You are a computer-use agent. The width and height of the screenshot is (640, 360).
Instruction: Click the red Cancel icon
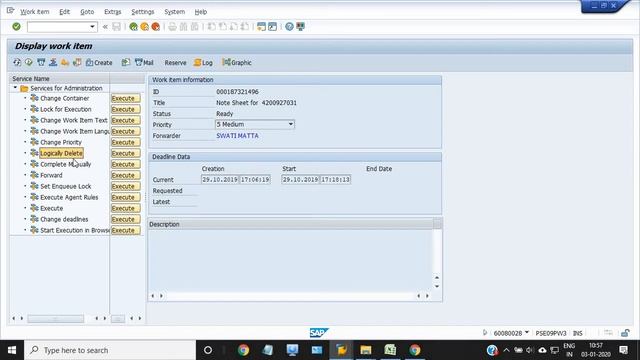pyautogui.click(x=156, y=27)
